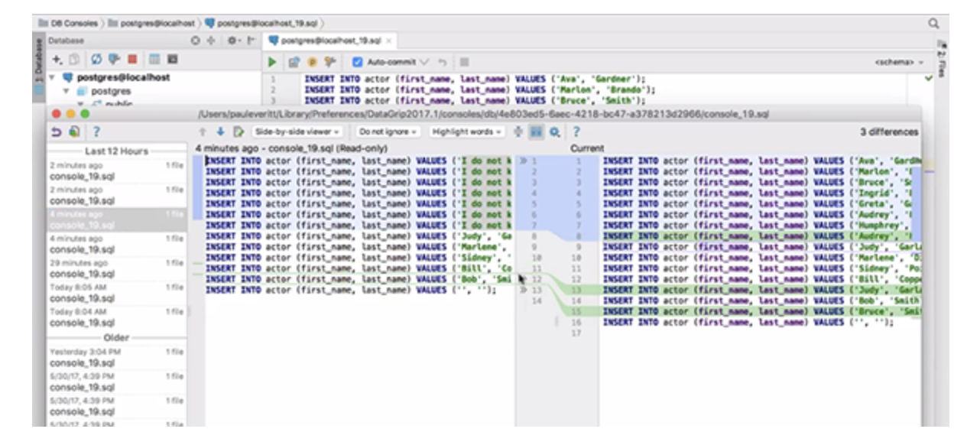This screenshot has height=445, width=980.
Task: Run the console query with green play button
Action: coord(272,62)
